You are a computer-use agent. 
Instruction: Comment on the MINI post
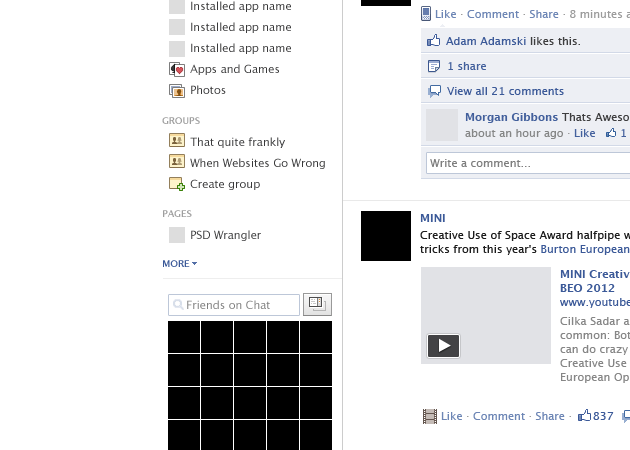[499, 416]
